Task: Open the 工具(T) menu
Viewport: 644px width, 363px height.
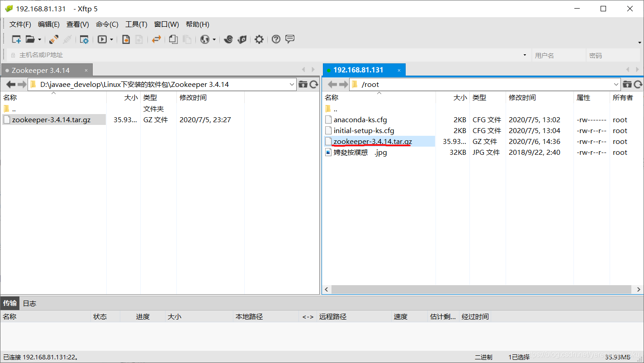Action: click(136, 24)
